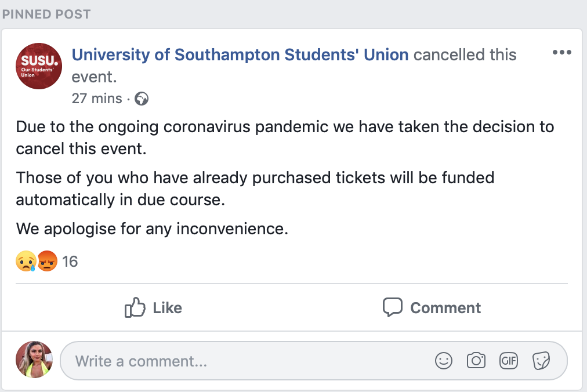Click the public globe privacy icon
This screenshot has height=392, width=587.
coord(142,99)
